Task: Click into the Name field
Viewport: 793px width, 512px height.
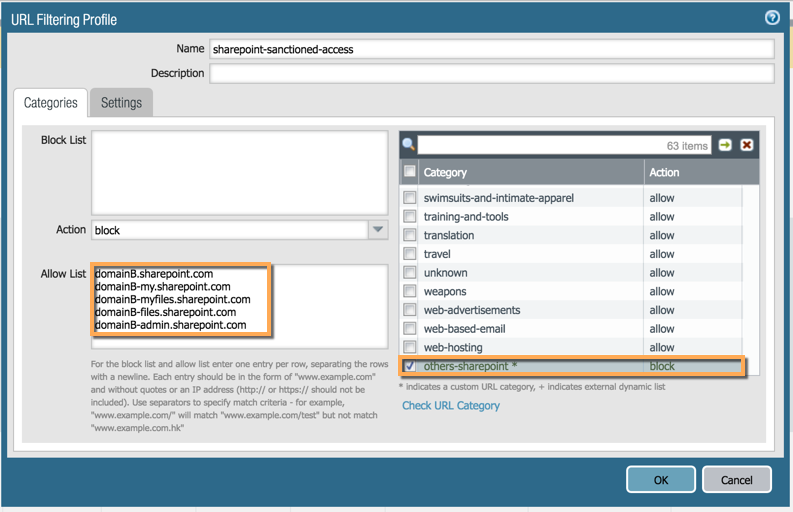Action: 492,49
